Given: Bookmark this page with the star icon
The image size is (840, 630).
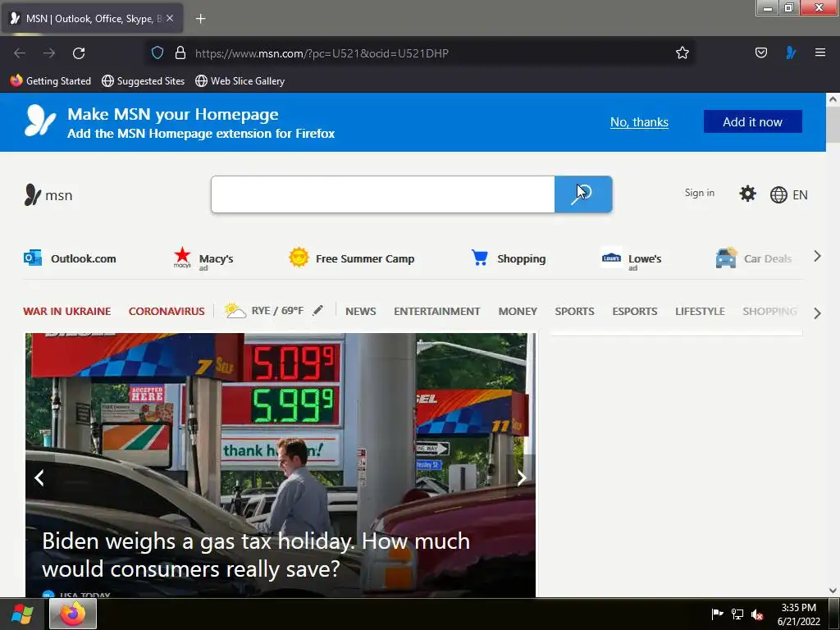Looking at the screenshot, I should 682,52.
